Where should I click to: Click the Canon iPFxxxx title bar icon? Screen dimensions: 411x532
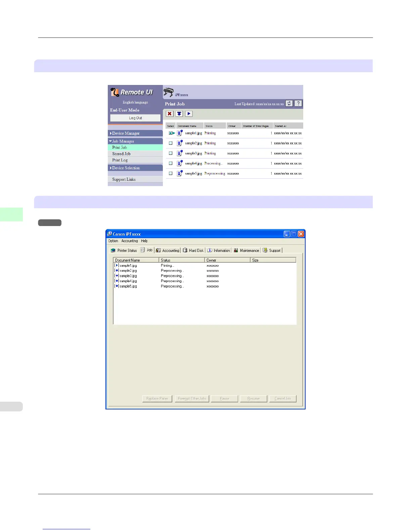tap(109, 234)
